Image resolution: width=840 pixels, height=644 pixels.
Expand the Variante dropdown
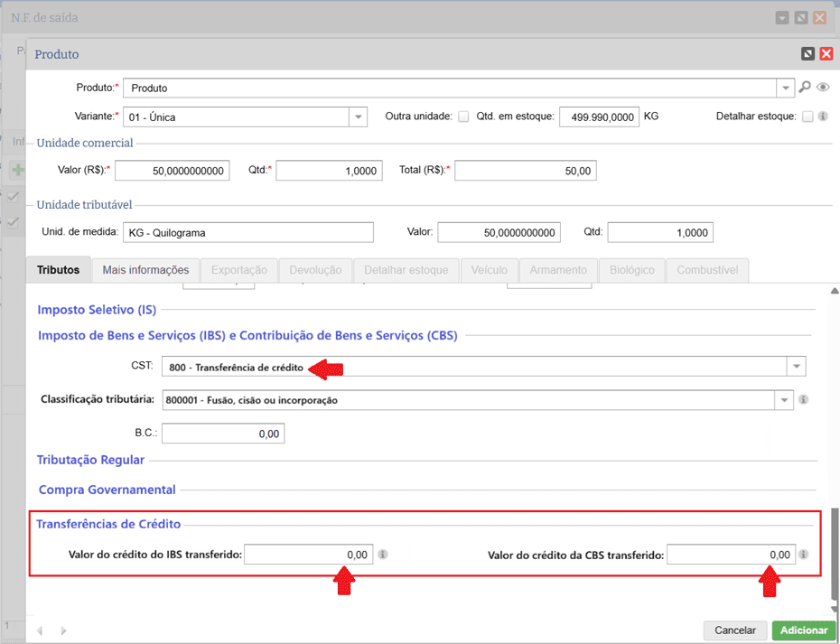pyautogui.click(x=359, y=117)
